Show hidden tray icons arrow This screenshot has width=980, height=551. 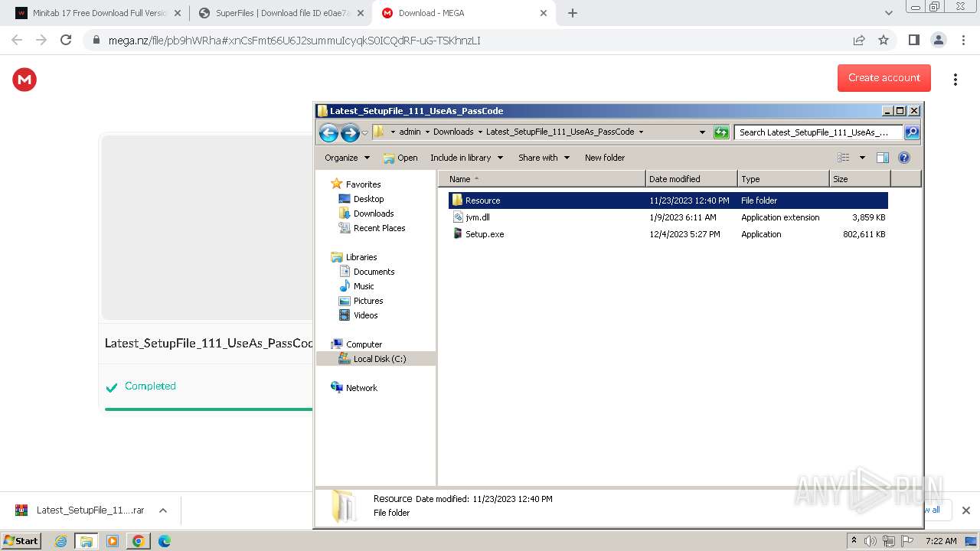tap(854, 541)
